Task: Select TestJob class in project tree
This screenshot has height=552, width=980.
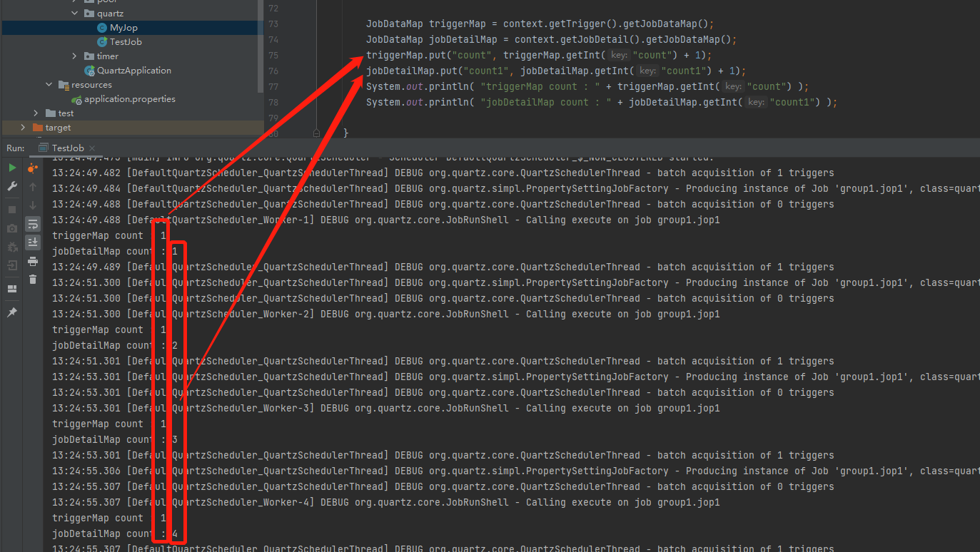Action: pos(126,42)
